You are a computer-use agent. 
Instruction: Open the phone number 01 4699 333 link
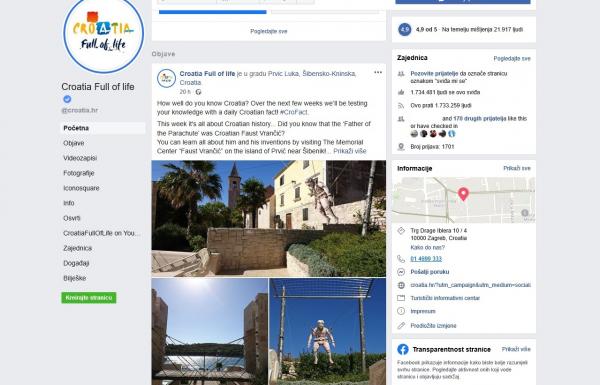(426, 259)
